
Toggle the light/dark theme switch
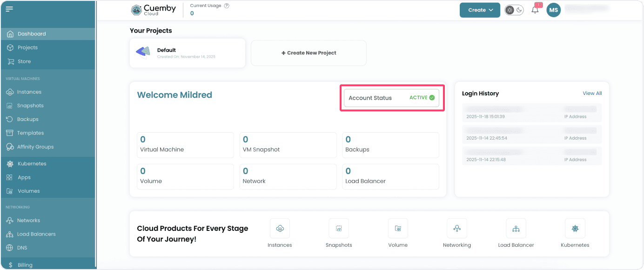(x=514, y=10)
